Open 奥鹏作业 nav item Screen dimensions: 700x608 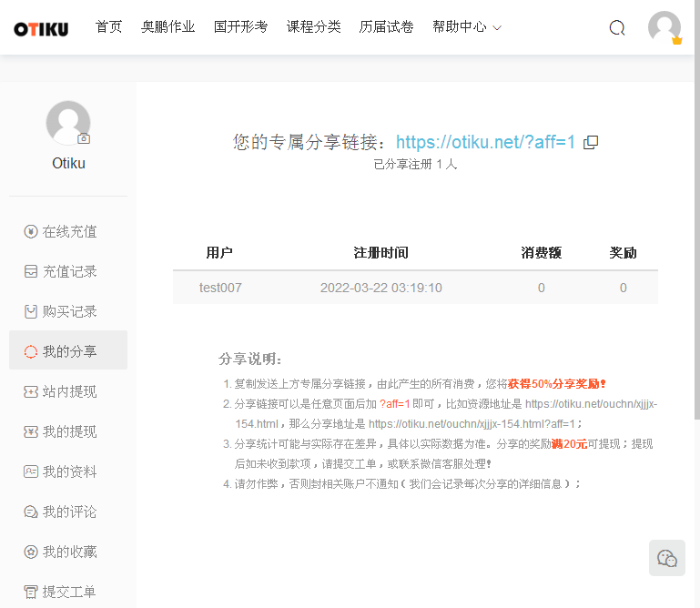click(x=167, y=26)
